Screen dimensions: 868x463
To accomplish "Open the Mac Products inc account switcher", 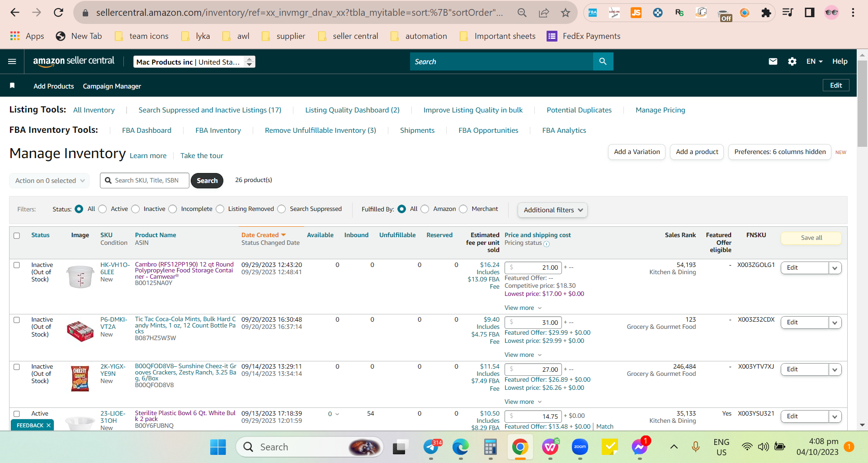I will [194, 62].
